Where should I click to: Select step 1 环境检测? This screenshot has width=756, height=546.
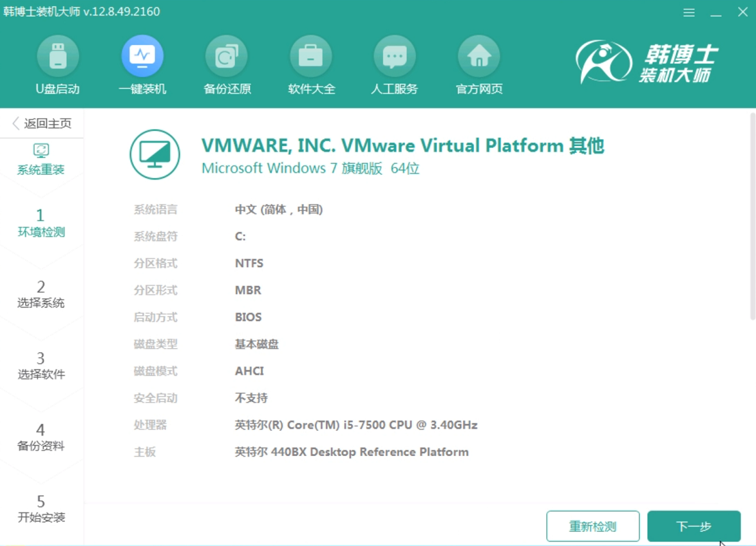pos(41,223)
